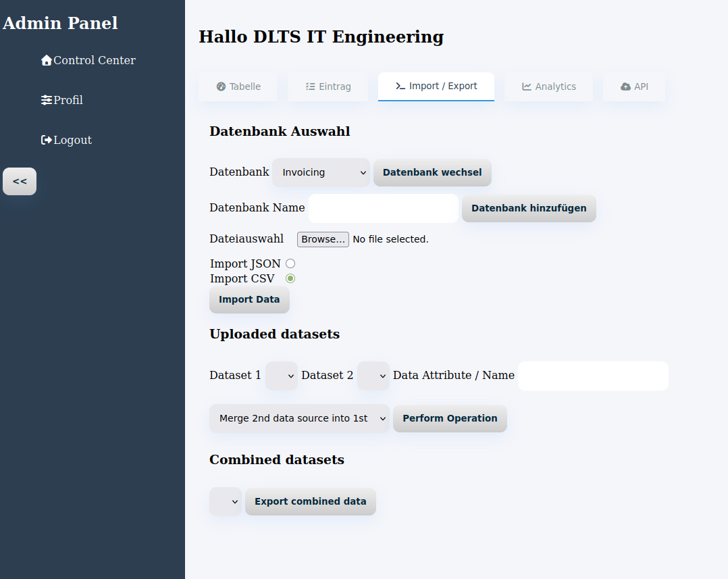
Task: Click the Datenbank hinzufügen button
Action: click(529, 208)
